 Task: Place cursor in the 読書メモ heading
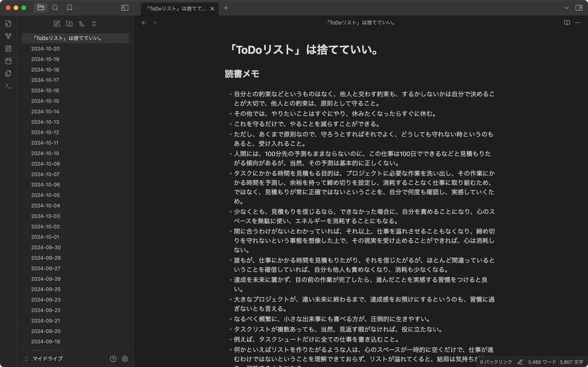click(242, 74)
